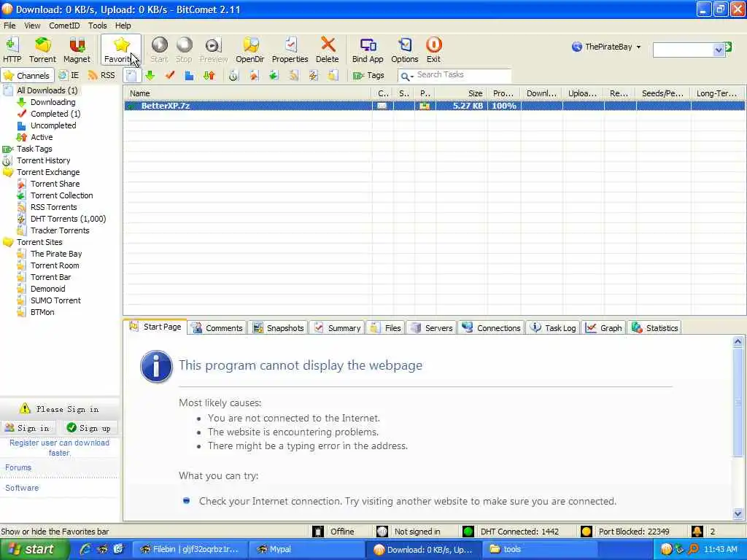Viewport: 747px width, 560px height.
Task: Filter by completed red checkmark icon
Action: (169, 75)
